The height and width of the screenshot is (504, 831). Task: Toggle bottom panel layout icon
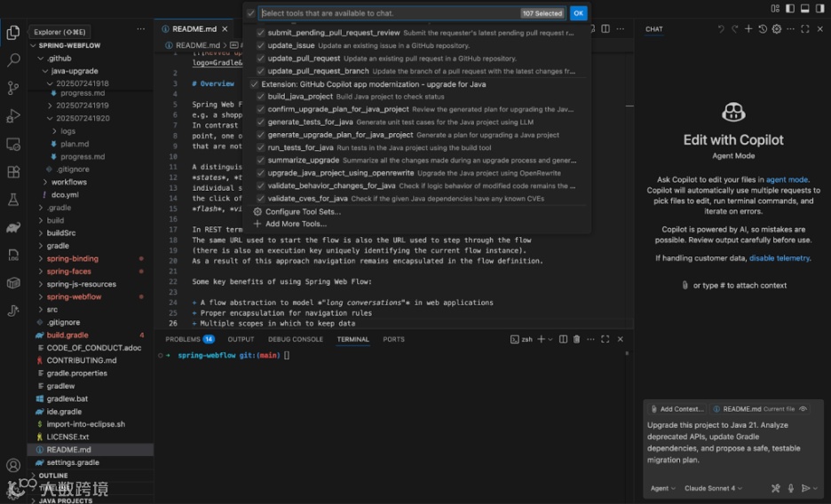[805, 9]
